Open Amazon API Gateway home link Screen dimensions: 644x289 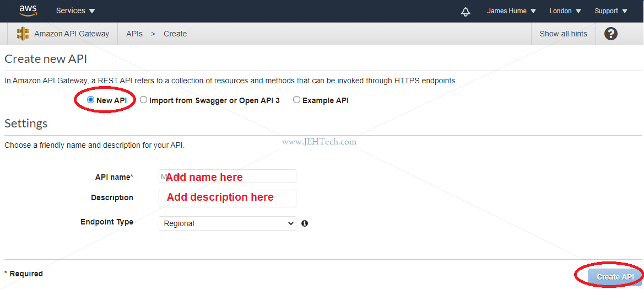click(x=72, y=34)
